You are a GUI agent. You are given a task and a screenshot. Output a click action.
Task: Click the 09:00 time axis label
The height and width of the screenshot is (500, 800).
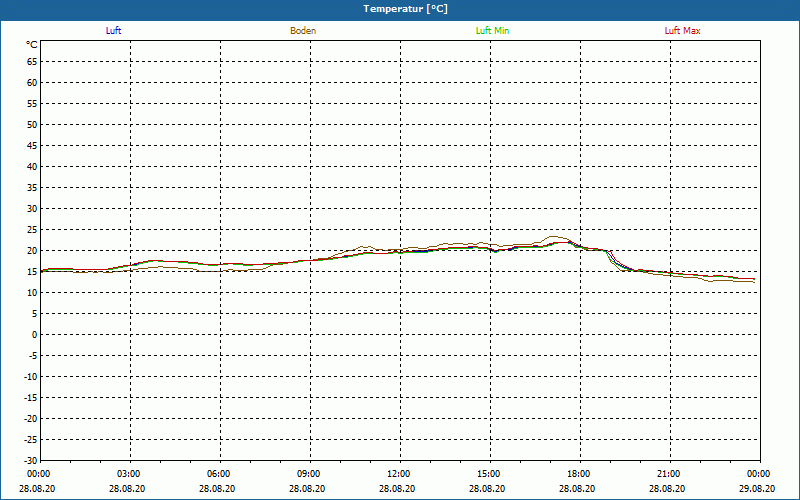point(309,474)
